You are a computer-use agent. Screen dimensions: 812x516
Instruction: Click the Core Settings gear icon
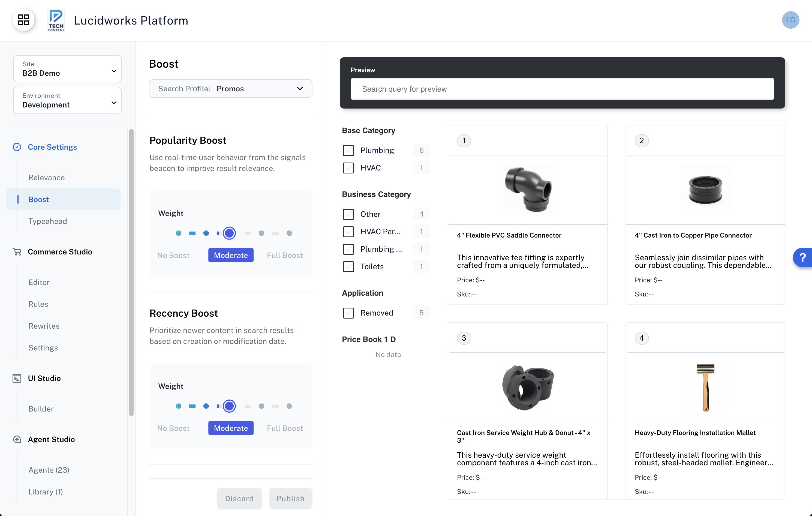[17, 147]
